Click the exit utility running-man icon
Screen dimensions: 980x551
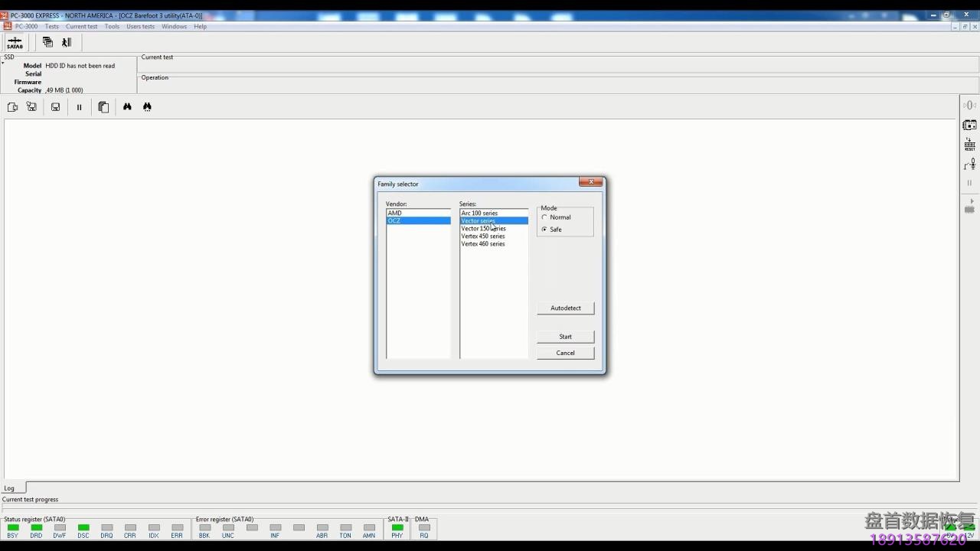(x=67, y=43)
